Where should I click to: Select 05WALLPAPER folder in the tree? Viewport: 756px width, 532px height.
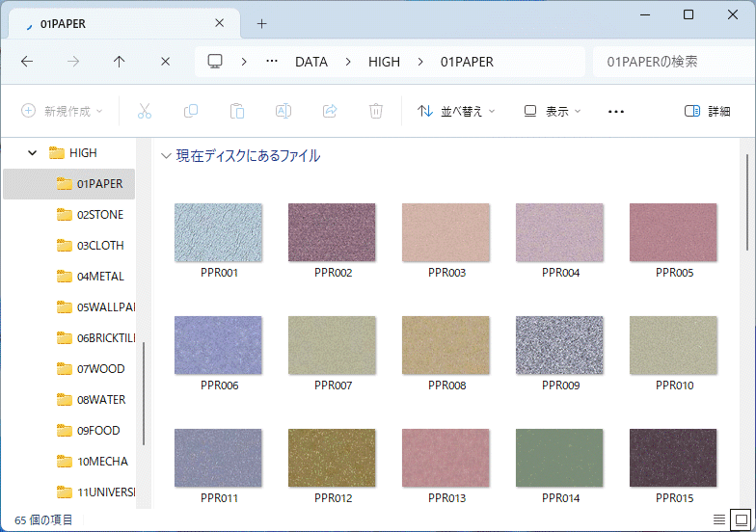[95, 307]
